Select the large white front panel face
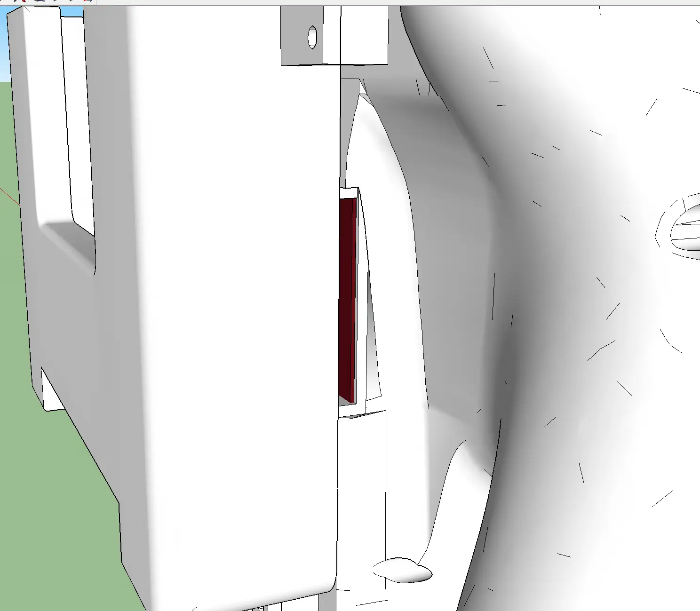This screenshot has height=611, width=700. [x=235, y=306]
